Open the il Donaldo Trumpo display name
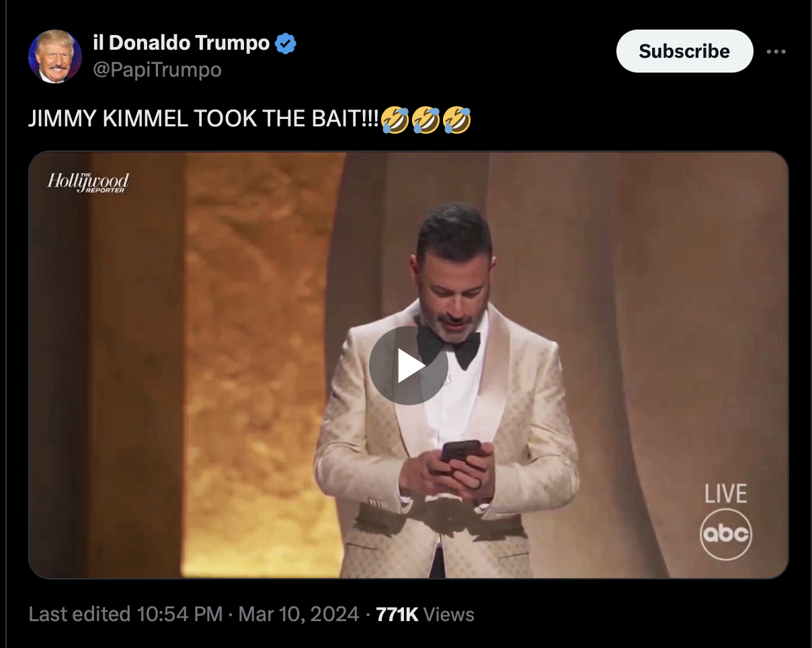This screenshot has height=648, width=812. [181, 44]
